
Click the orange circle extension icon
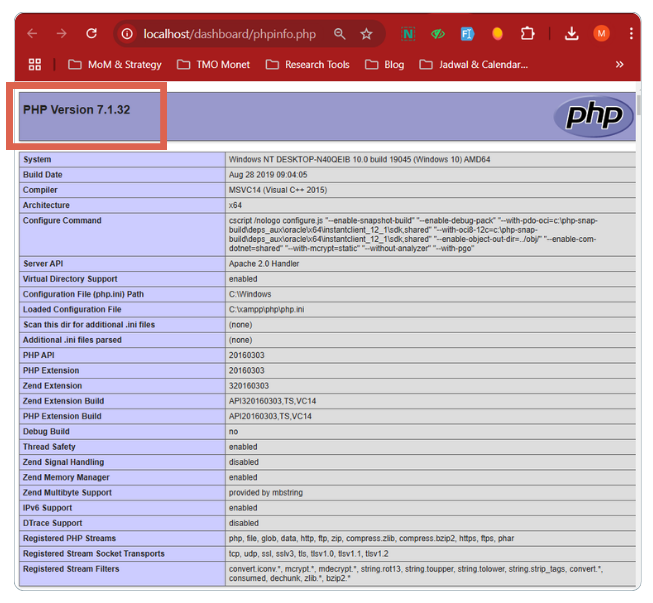497,34
